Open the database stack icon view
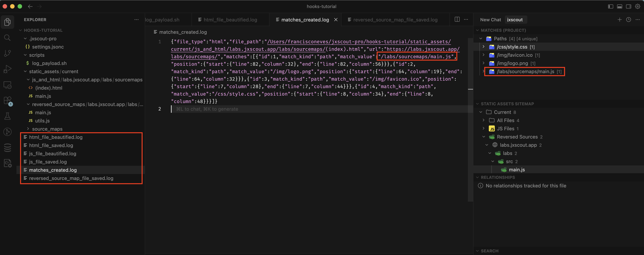The height and width of the screenshot is (255, 644). [x=7, y=147]
